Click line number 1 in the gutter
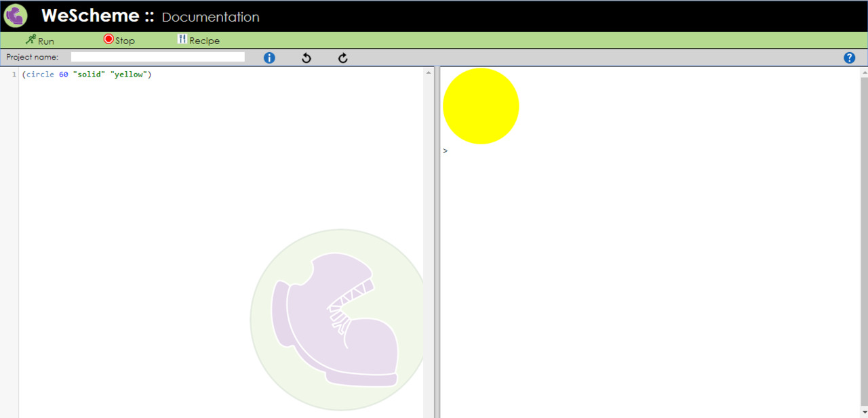 pos(14,75)
